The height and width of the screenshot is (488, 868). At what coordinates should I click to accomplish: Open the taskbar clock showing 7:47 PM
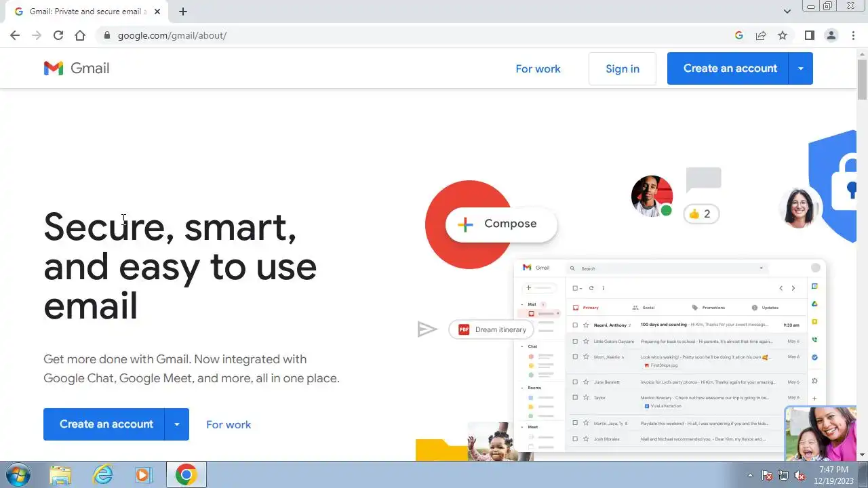(833, 474)
